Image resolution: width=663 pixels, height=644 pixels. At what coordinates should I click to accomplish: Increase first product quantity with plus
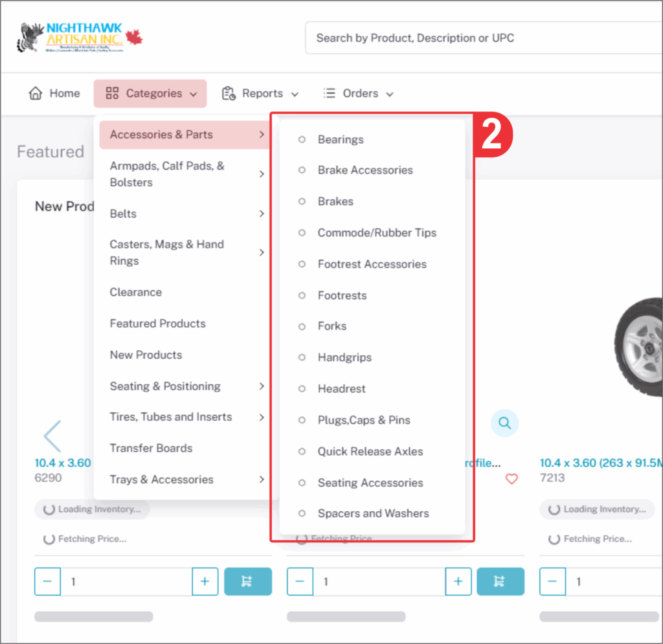(x=205, y=581)
